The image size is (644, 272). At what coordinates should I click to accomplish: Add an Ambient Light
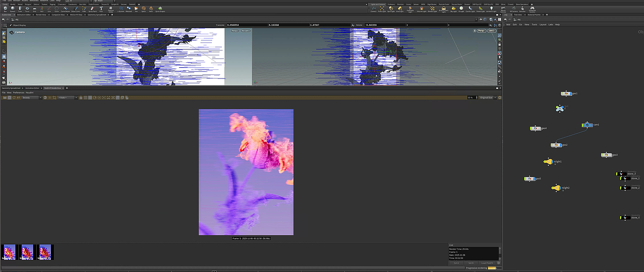tap(492, 9)
